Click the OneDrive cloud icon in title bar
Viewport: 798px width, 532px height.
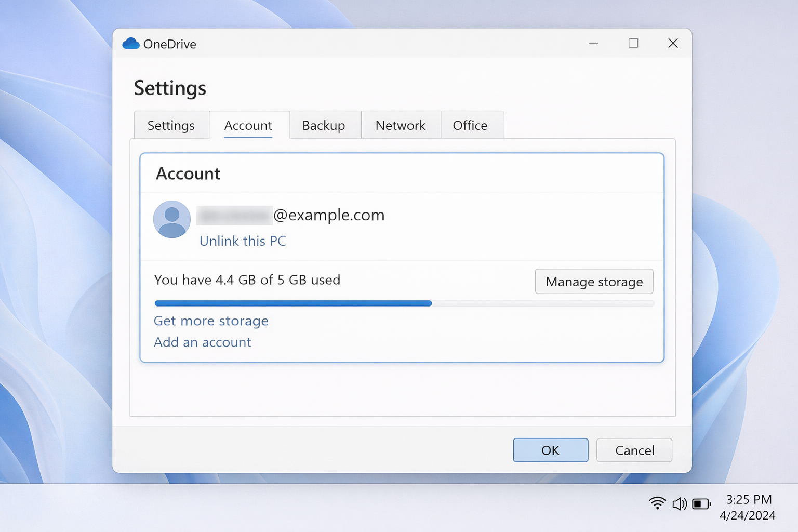pos(131,44)
